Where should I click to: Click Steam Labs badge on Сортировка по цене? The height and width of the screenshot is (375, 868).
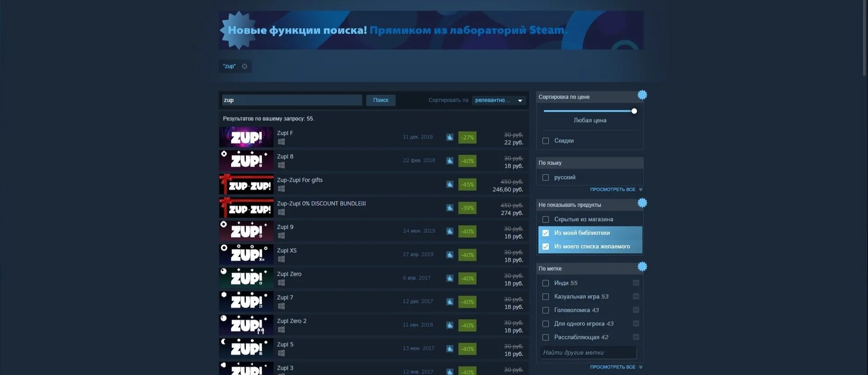642,95
